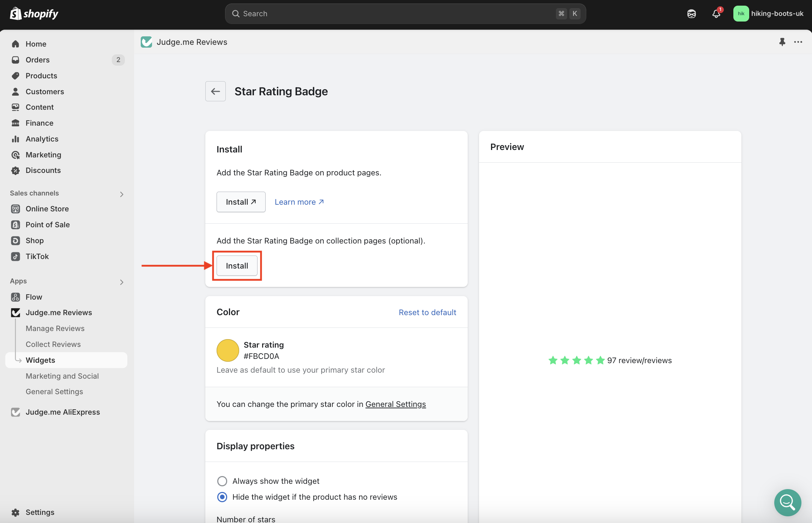Click Install for collection pages badge

237,266
